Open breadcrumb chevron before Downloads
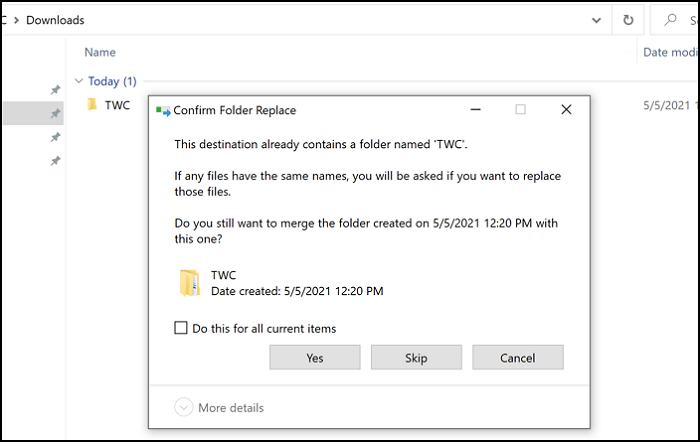The width and height of the screenshot is (700, 442). (14, 20)
